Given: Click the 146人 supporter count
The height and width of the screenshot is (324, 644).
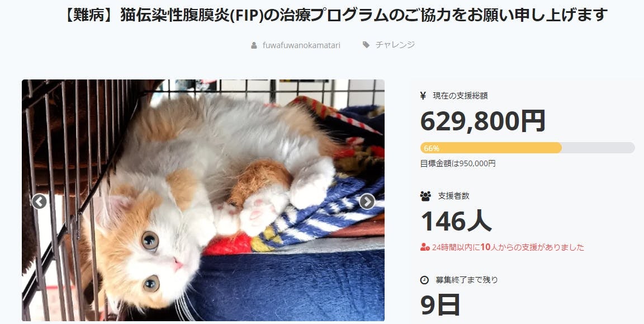Looking at the screenshot, I should click(456, 221).
